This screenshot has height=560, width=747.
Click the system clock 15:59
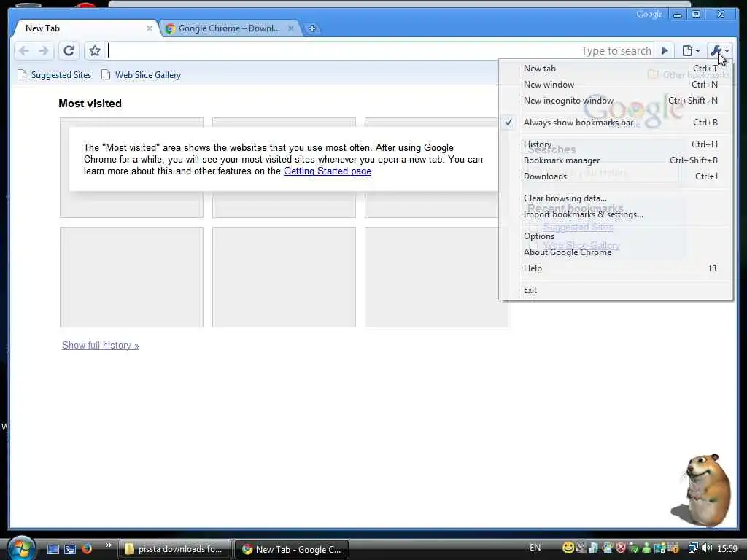point(727,548)
